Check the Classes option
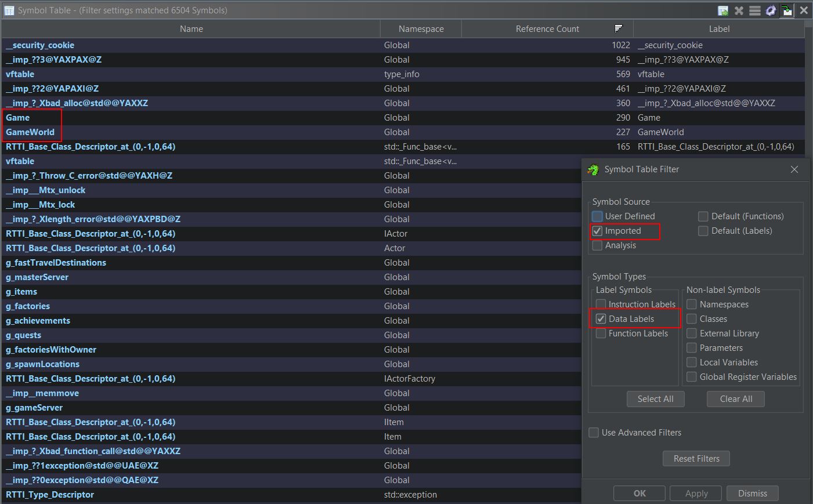 [x=692, y=319]
